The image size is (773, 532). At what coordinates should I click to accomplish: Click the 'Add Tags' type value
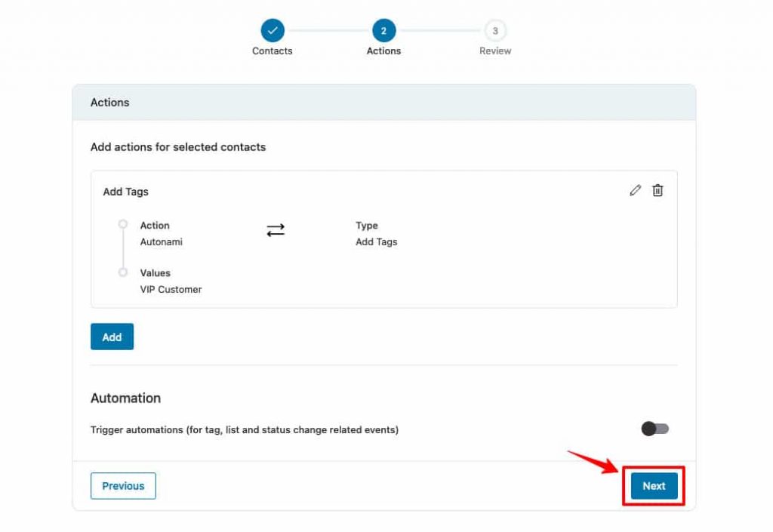[377, 242]
